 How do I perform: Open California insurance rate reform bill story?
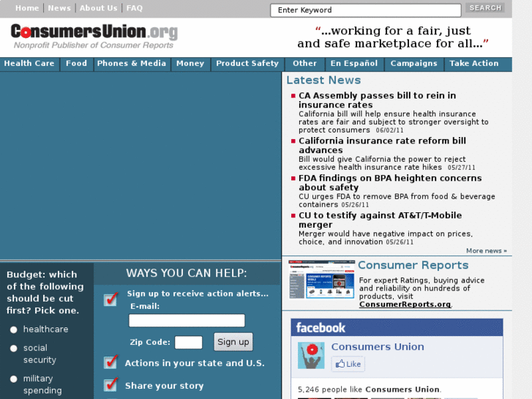383,146
